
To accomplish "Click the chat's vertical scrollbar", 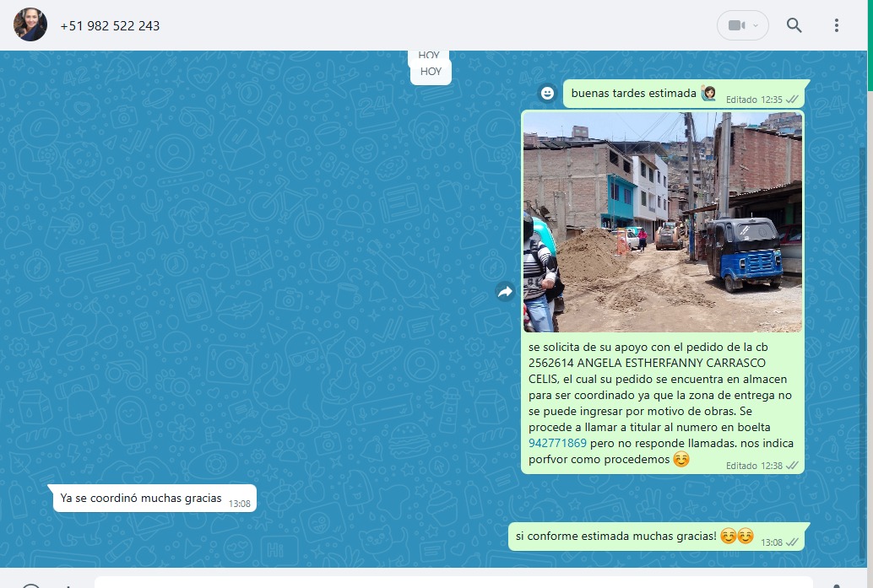I will tap(861, 337).
